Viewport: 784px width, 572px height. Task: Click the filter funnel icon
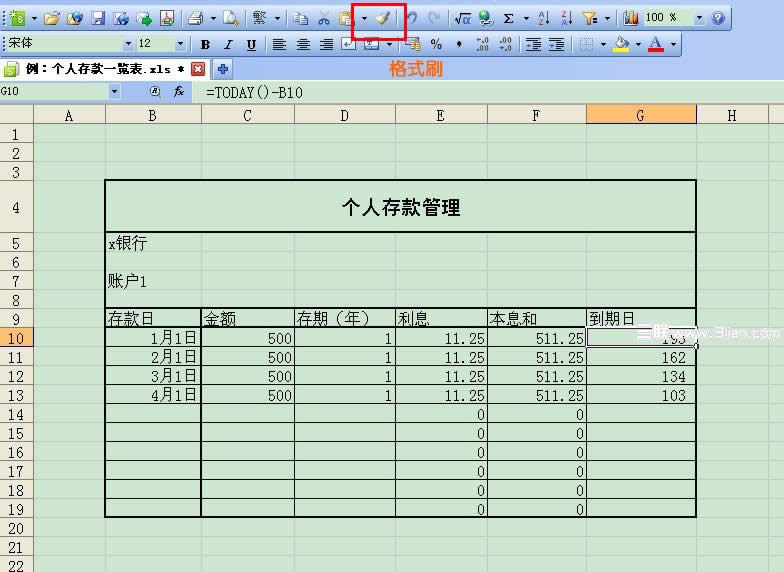(590, 19)
